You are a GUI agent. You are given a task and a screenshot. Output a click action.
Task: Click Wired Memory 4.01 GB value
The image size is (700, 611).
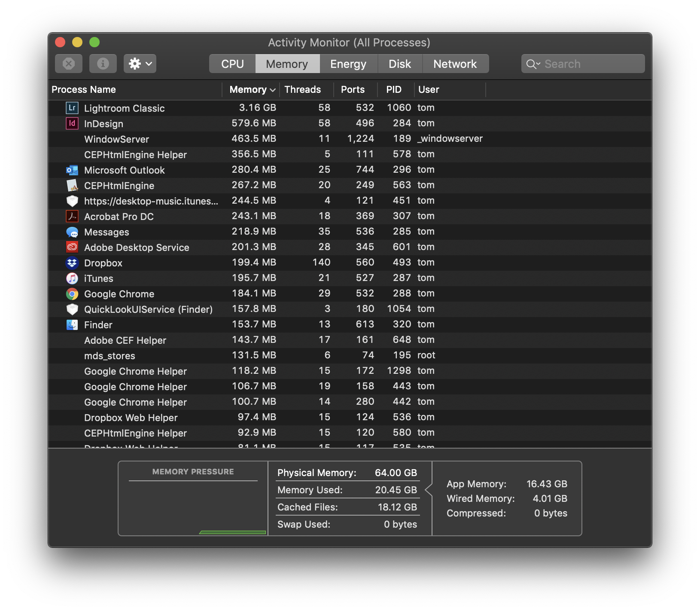[x=550, y=498]
